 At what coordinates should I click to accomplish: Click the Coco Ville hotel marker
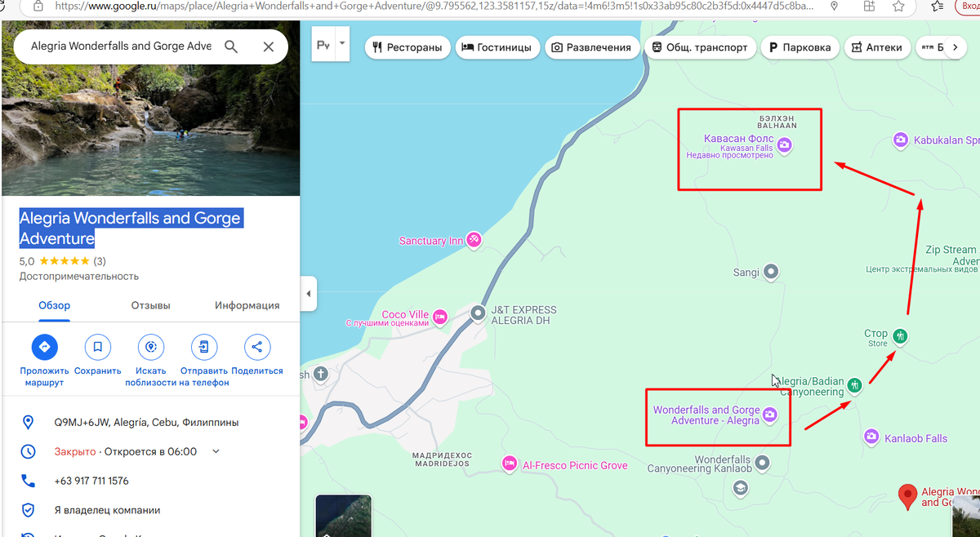pos(440,316)
